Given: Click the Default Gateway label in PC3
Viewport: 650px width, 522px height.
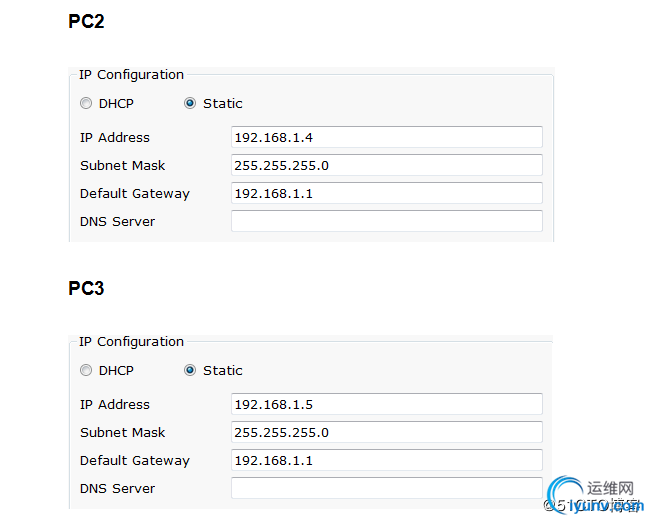Looking at the screenshot, I should [135, 460].
